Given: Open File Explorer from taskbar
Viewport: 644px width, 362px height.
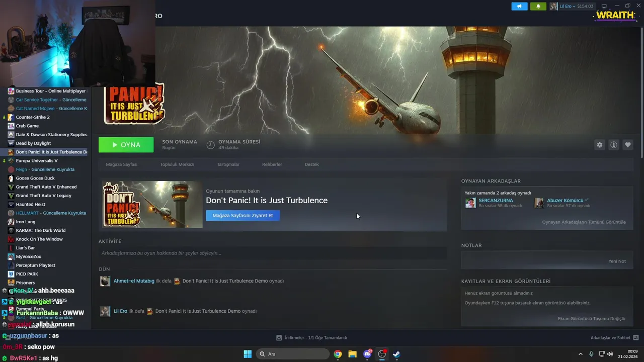Looking at the screenshot, I should click(352, 354).
